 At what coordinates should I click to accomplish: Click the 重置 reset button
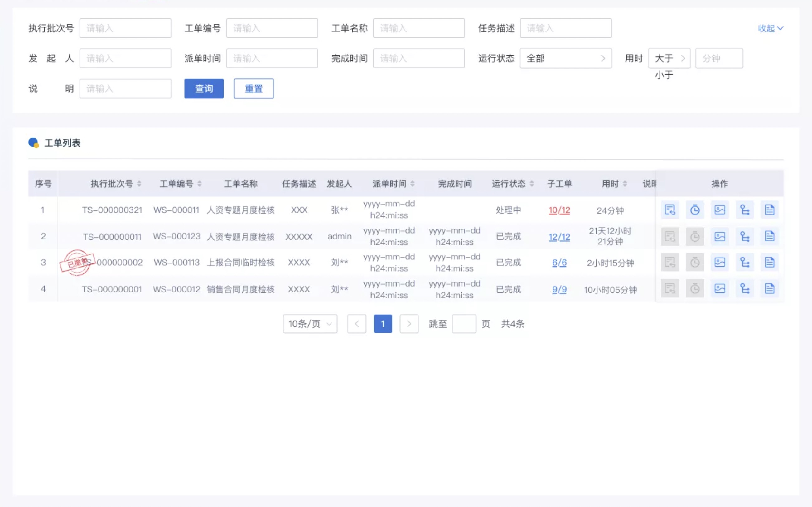pos(254,89)
